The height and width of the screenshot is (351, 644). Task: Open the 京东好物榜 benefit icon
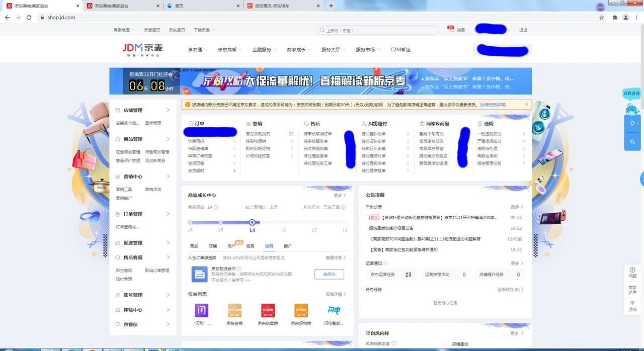301,310
